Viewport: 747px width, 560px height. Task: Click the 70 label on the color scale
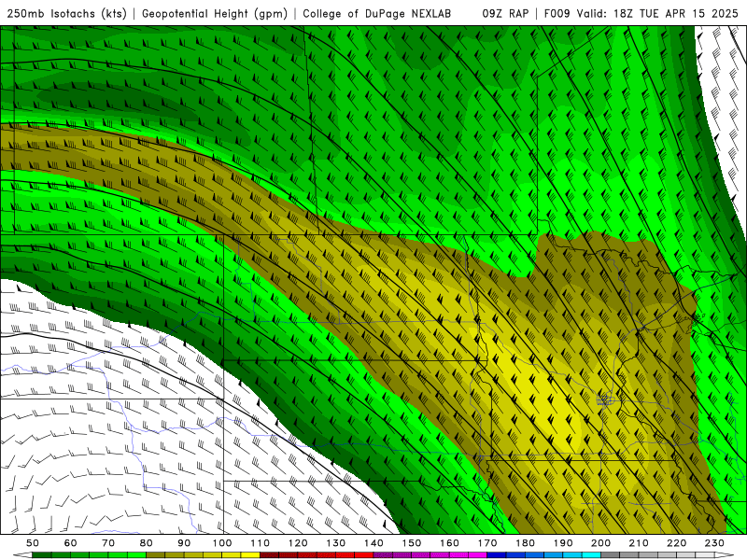pos(108,543)
